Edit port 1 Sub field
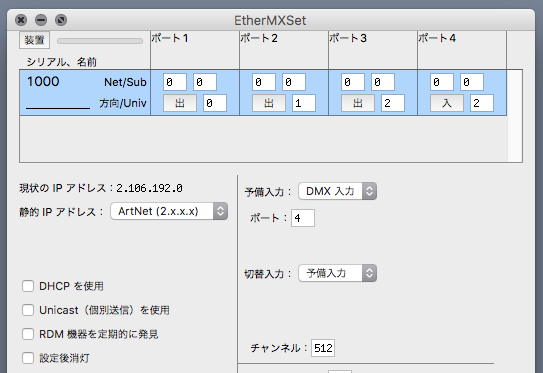 tap(205, 82)
